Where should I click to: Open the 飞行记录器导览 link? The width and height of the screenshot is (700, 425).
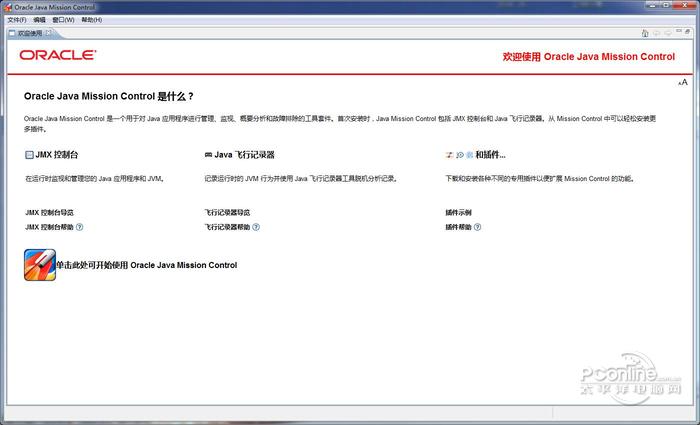pyautogui.click(x=227, y=212)
